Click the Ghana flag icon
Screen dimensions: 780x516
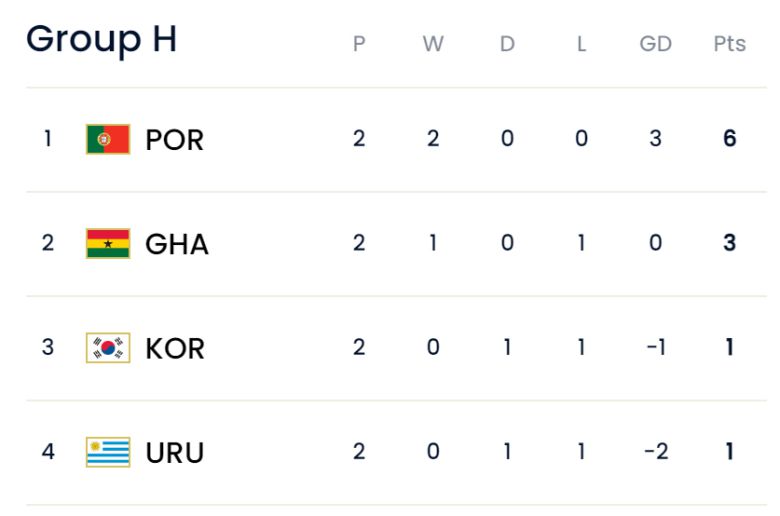point(108,244)
